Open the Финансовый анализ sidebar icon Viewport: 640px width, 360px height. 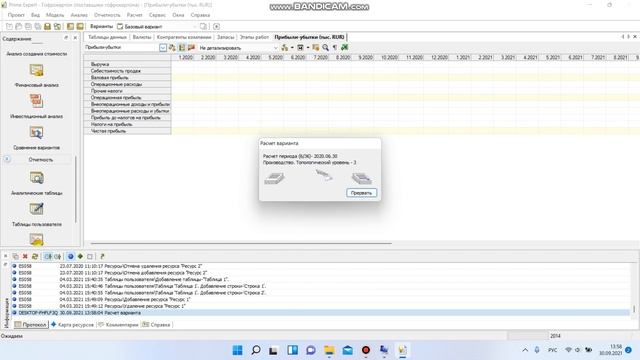coord(36,70)
